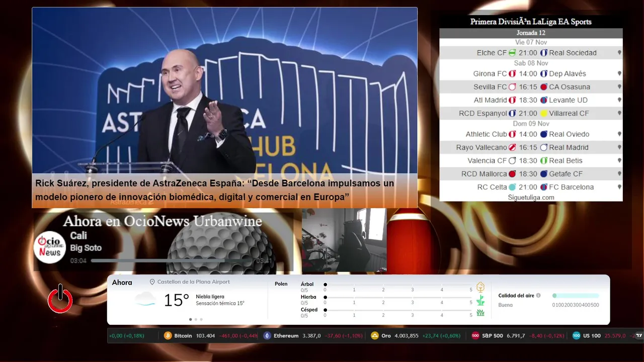Click the Dom 09 Nov date header
The image size is (644, 362).
pyautogui.click(x=531, y=124)
